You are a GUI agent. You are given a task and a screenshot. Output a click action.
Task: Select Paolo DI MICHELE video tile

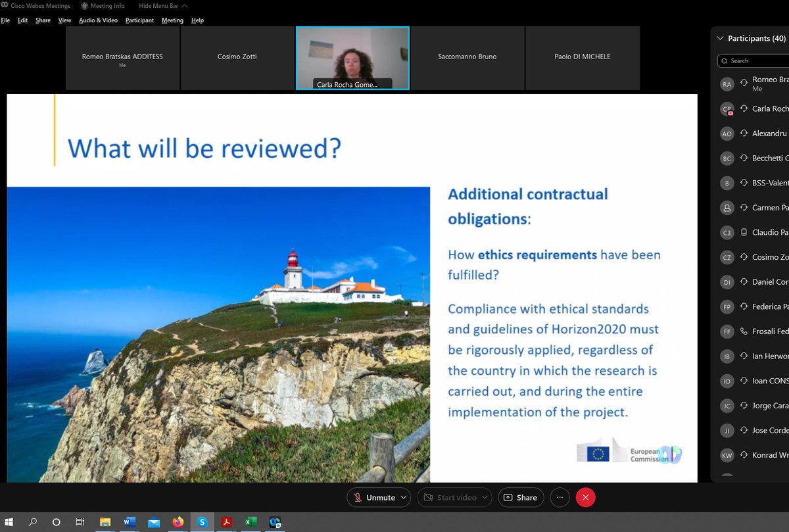tap(583, 58)
